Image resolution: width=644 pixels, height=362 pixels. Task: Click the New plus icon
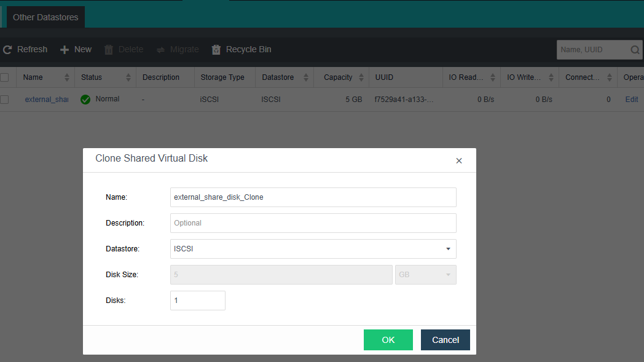click(x=65, y=50)
